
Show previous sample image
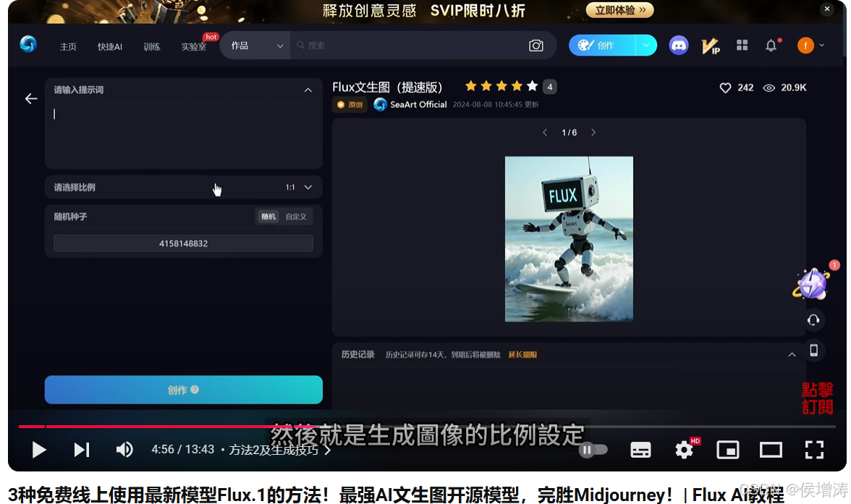tap(545, 132)
